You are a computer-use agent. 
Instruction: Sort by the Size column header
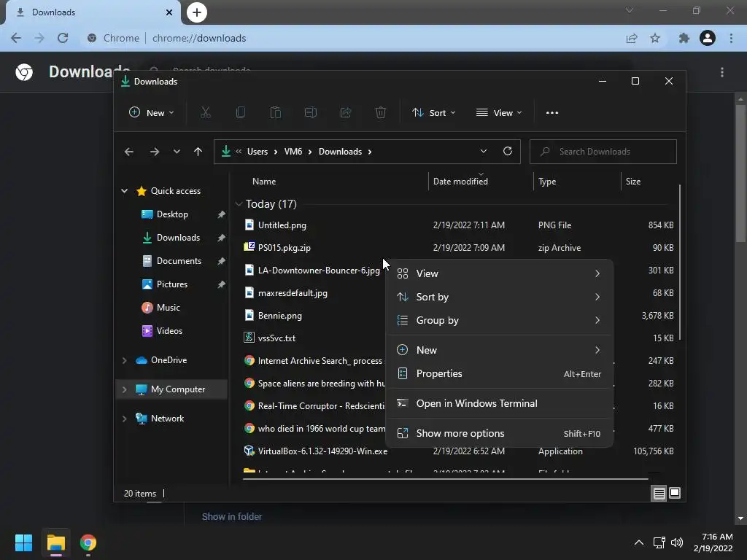[633, 182]
